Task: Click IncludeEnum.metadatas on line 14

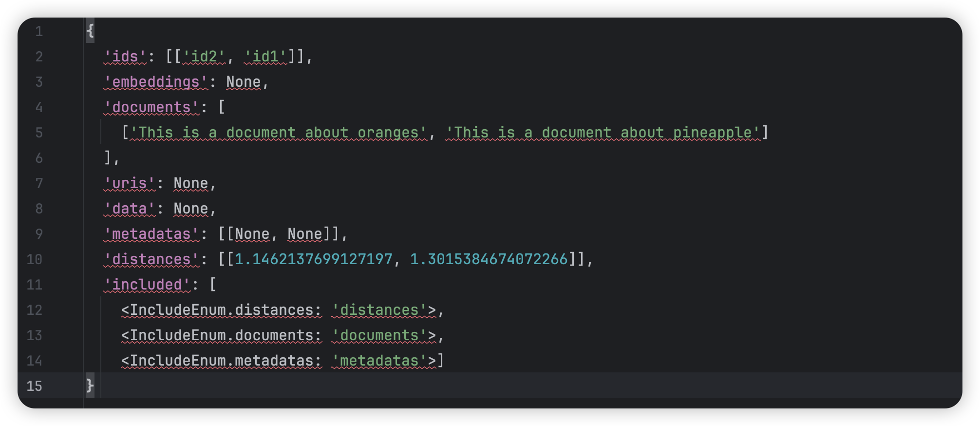Action: [x=222, y=361]
